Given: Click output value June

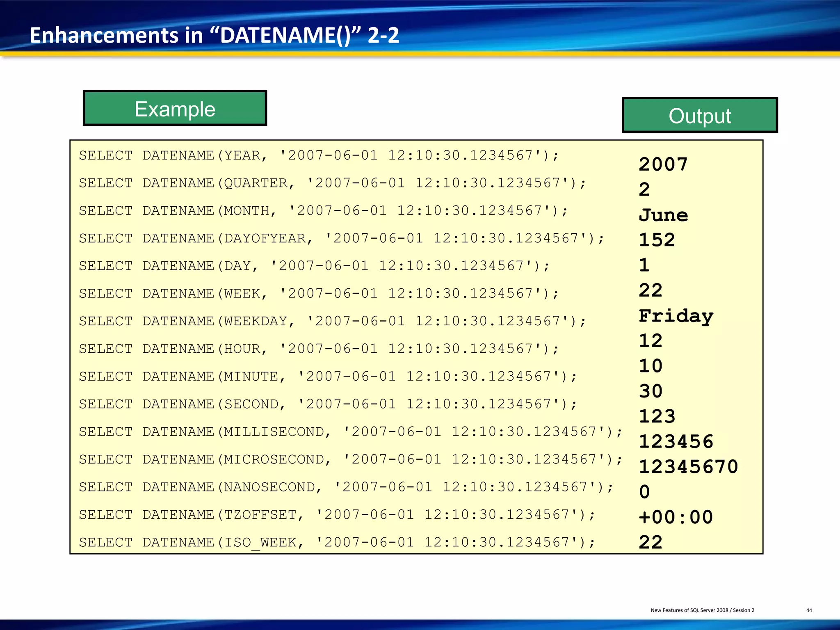Looking at the screenshot, I should click(663, 215).
